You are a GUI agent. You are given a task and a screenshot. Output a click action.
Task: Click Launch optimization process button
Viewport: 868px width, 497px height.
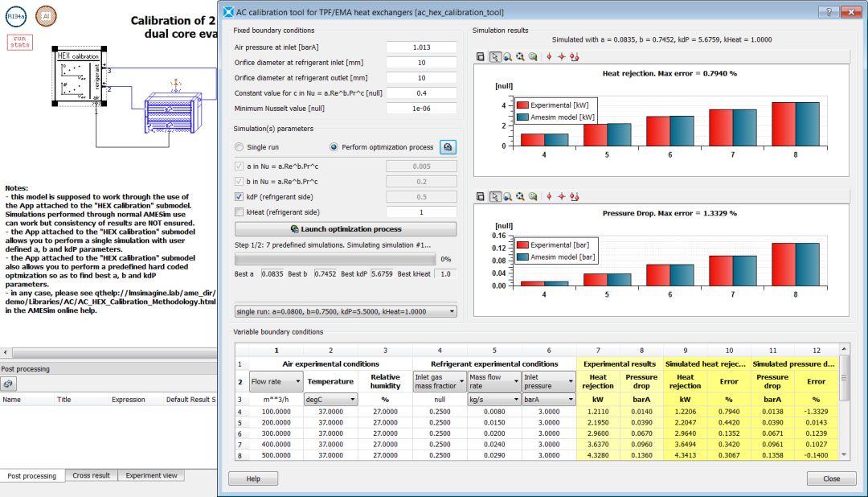tap(345, 229)
